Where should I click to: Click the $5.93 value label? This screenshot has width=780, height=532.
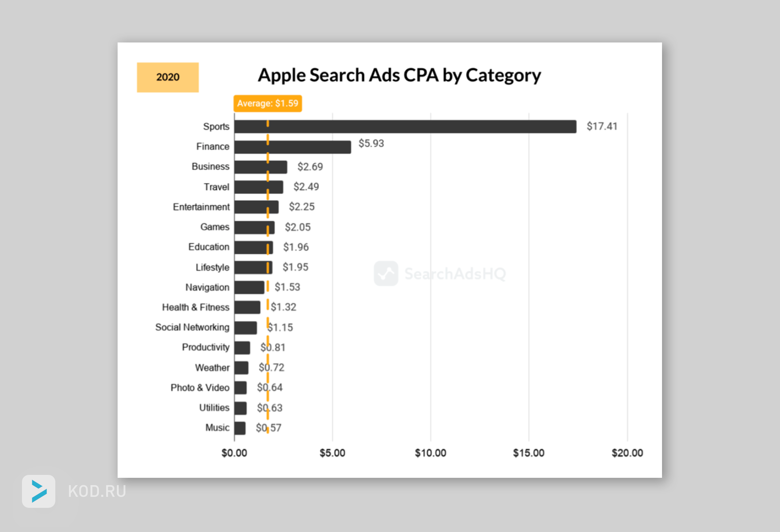click(x=371, y=143)
